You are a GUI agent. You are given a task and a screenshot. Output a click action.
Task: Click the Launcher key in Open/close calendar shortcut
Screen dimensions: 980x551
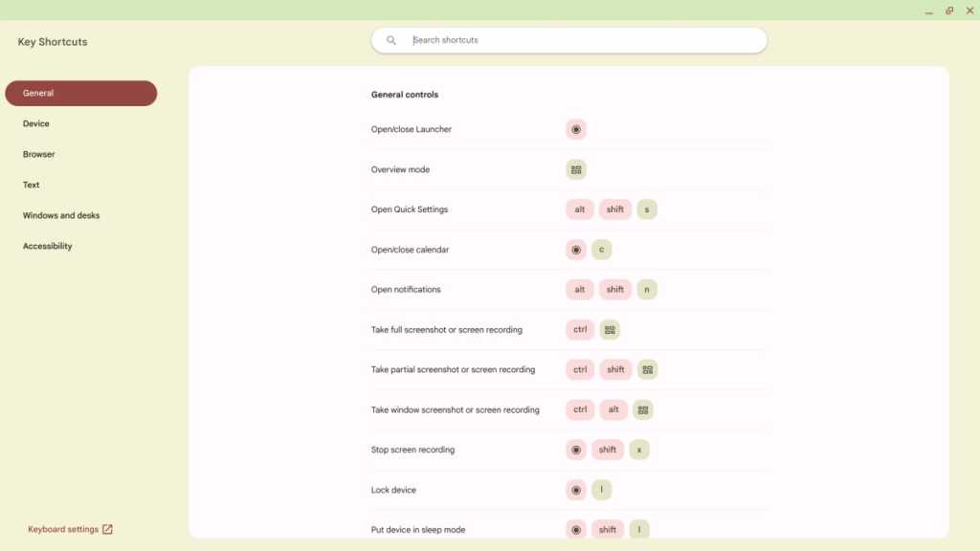click(576, 250)
